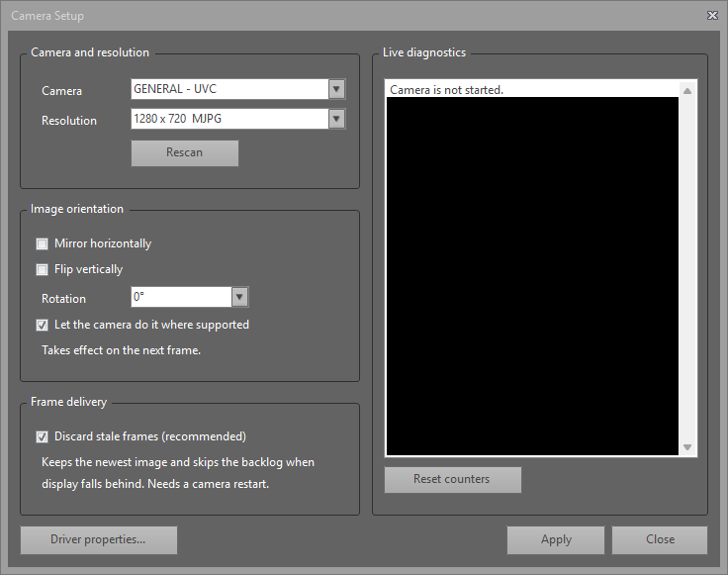Enable Flip vertically checkbox
The width and height of the screenshot is (728, 575).
pyautogui.click(x=43, y=269)
